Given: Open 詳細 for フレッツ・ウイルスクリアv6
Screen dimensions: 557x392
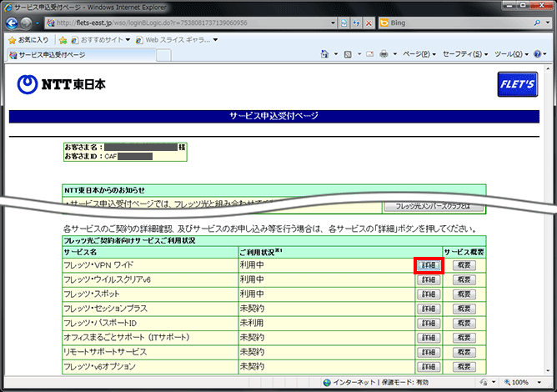Looking at the screenshot, I should pos(429,279).
